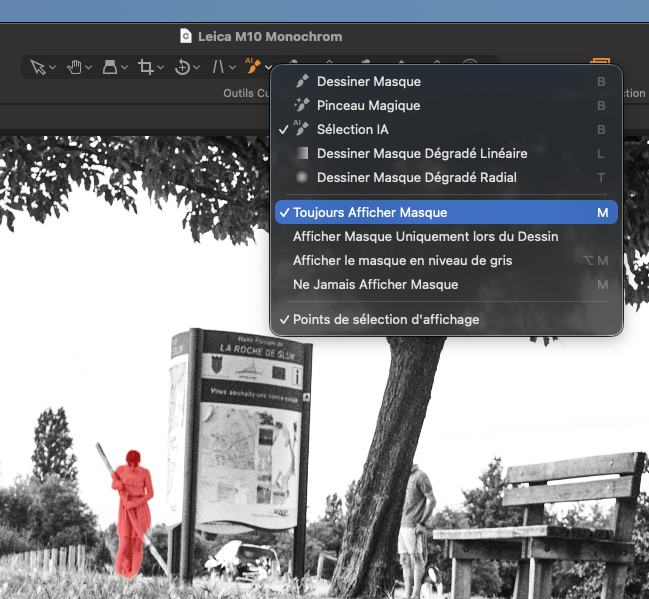Screen dimensions: 649x599
Task: Open the dropdown arrow beside the crop tool
Action: click(x=161, y=68)
